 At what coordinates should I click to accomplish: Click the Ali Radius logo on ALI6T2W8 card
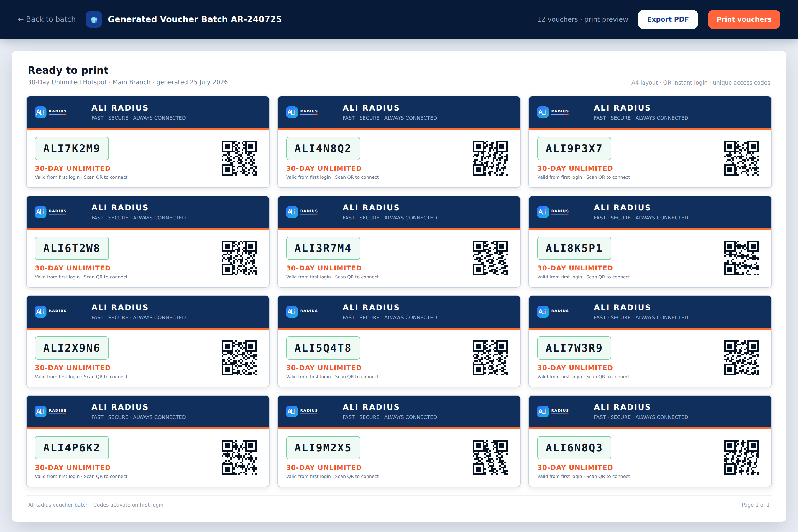pyautogui.click(x=51, y=212)
